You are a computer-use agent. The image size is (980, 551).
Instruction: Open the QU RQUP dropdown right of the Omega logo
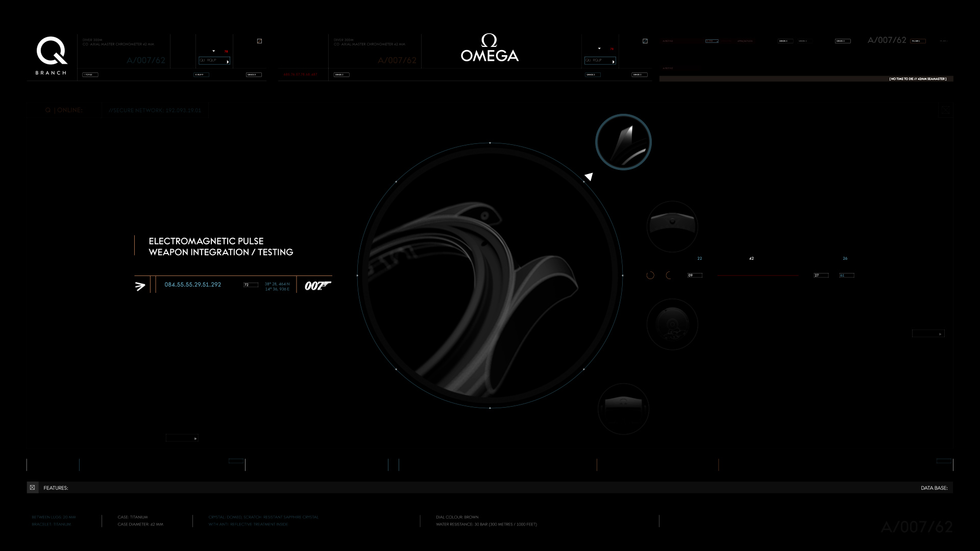(x=600, y=61)
